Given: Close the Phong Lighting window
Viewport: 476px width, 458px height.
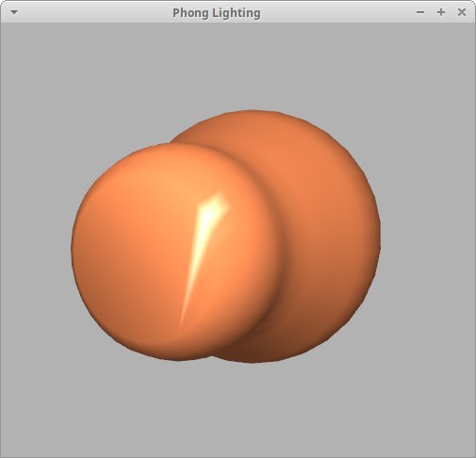Looking at the screenshot, I should click(x=462, y=12).
